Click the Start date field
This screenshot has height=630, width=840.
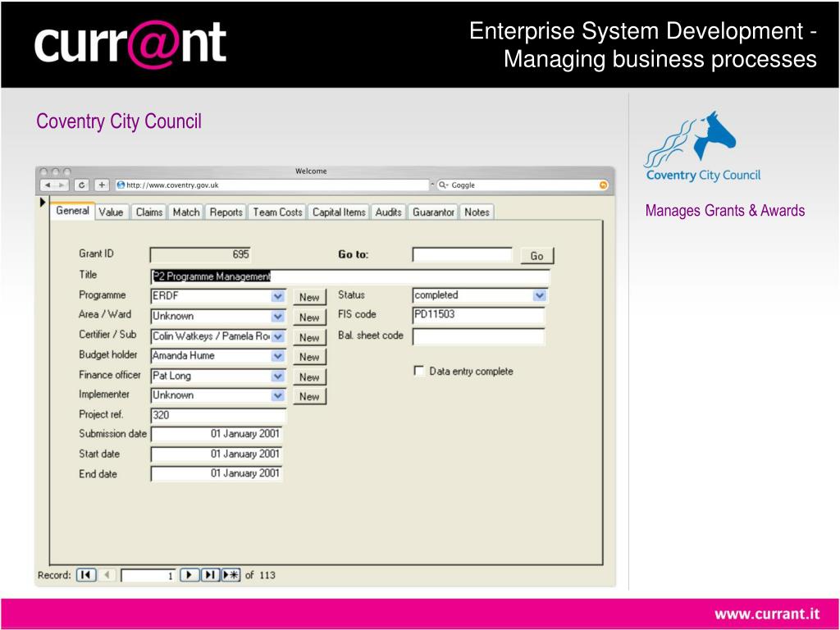[x=217, y=454]
